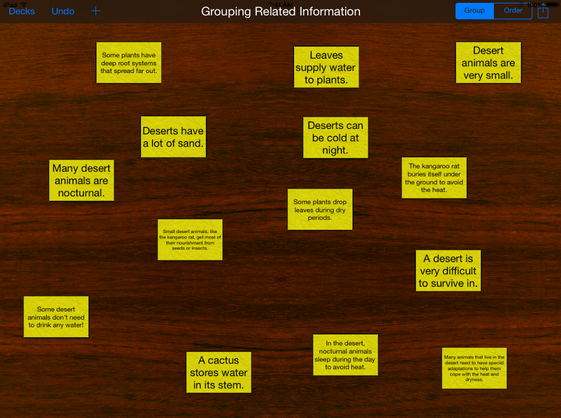Image resolution: width=561 pixels, height=418 pixels.
Task: Tap the 'Deserts have a lot of sand' card
Action: (x=173, y=137)
